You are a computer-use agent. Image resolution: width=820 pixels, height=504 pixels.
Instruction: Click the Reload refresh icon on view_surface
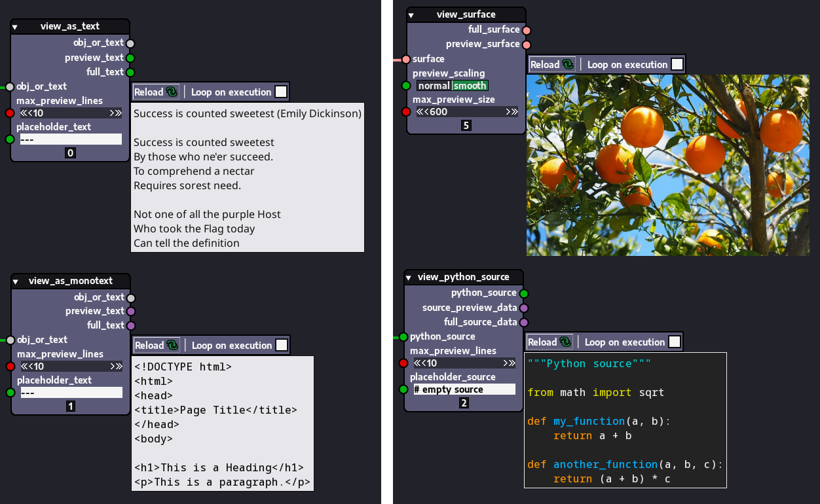(x=568, y=63)
